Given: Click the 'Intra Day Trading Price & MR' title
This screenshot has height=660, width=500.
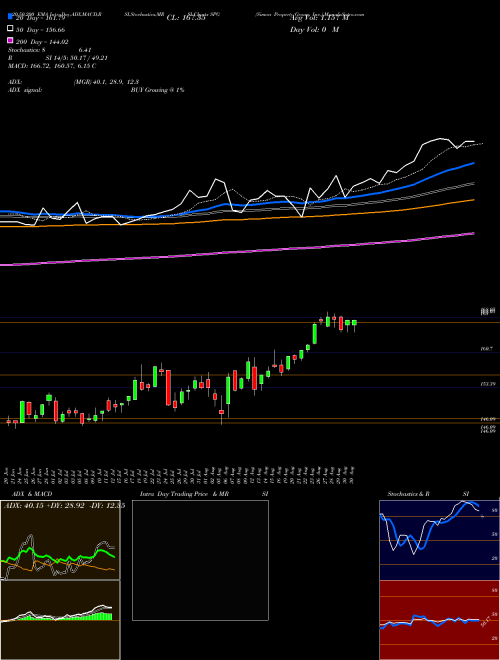Looking at the screenshot, I should coord(184,494).
